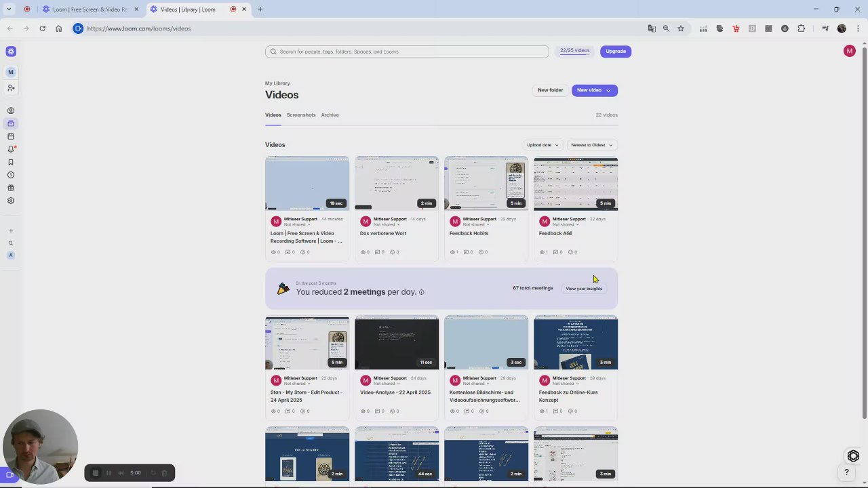Switch to the Archive tab
Image resolution: width=868 pixels, height=488 pixels.
(330, 115)
